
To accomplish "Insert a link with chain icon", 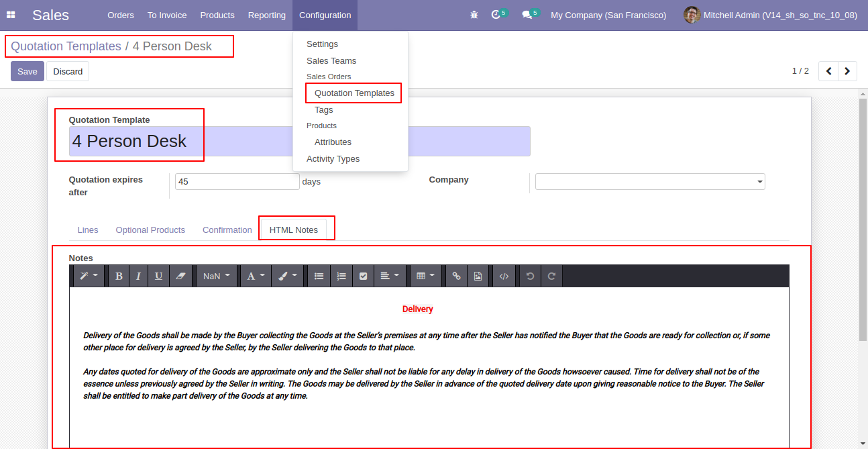I will click(x=456, y=276).
